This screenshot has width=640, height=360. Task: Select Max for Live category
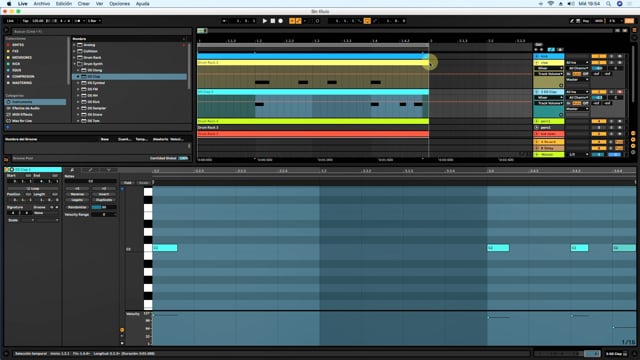[x=22, y=121]
